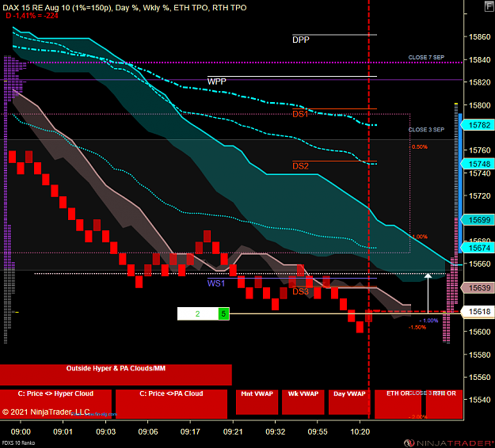Click the 09:01 time axis label
The height and width of the screenshot is (448, 495).
63,432
